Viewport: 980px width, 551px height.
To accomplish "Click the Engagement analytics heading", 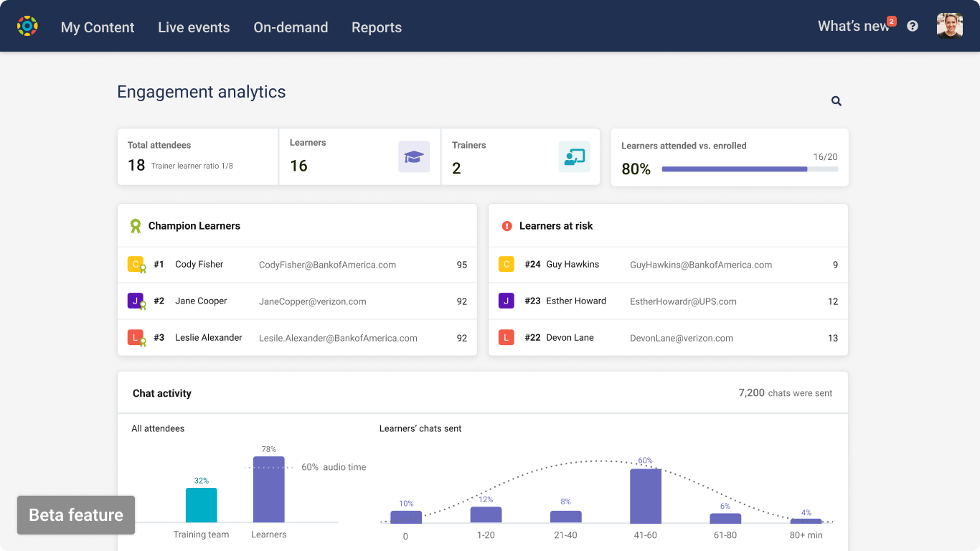I will (202, 92).
